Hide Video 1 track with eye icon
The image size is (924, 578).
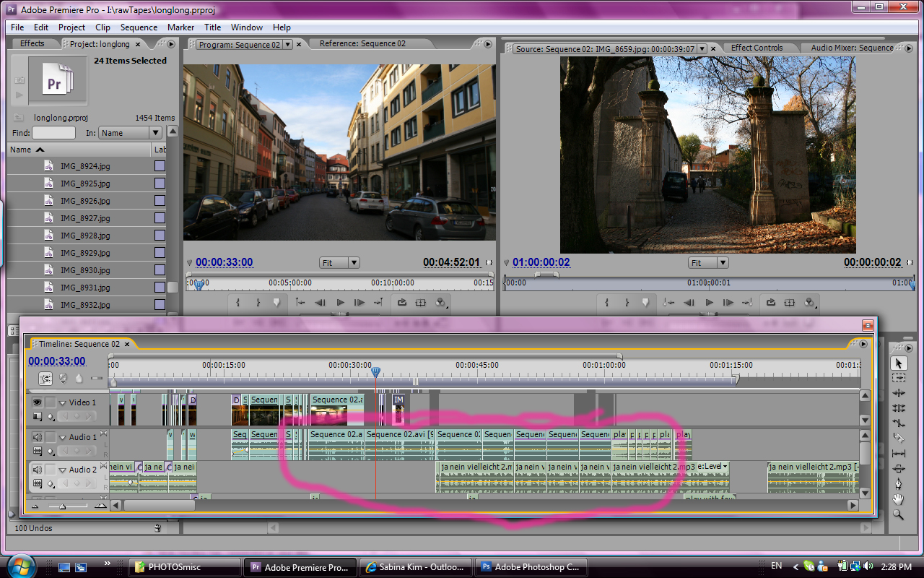coord(36,402)
